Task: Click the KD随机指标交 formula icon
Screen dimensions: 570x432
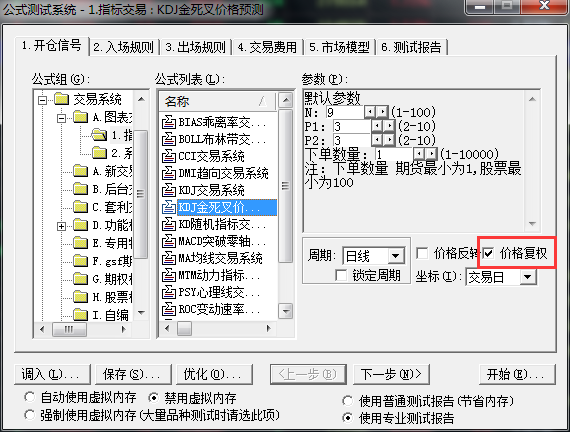Action: 169,224
